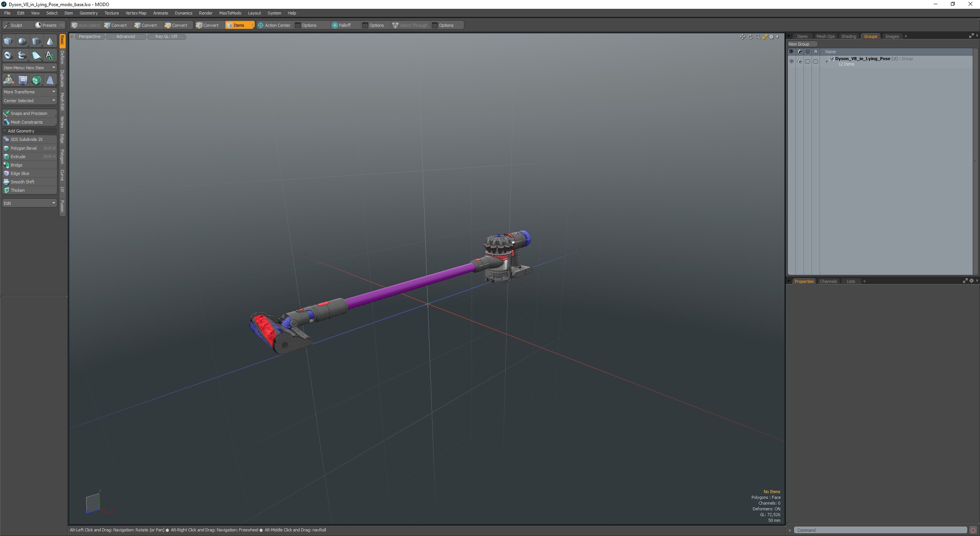Collapse the Add Geometry section
Screen dimensions: 980x536
[x=29, y=131]
